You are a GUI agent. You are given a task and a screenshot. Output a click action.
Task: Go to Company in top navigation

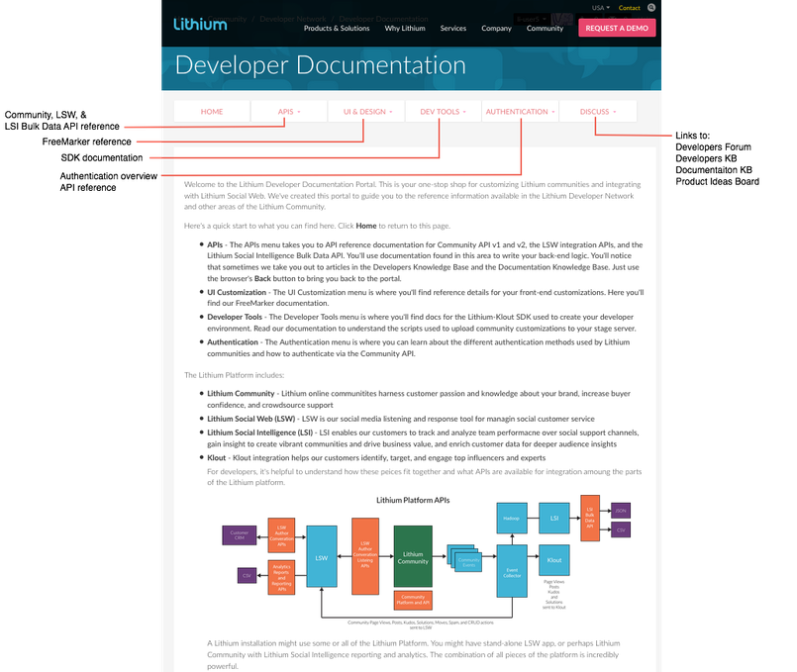496,29
